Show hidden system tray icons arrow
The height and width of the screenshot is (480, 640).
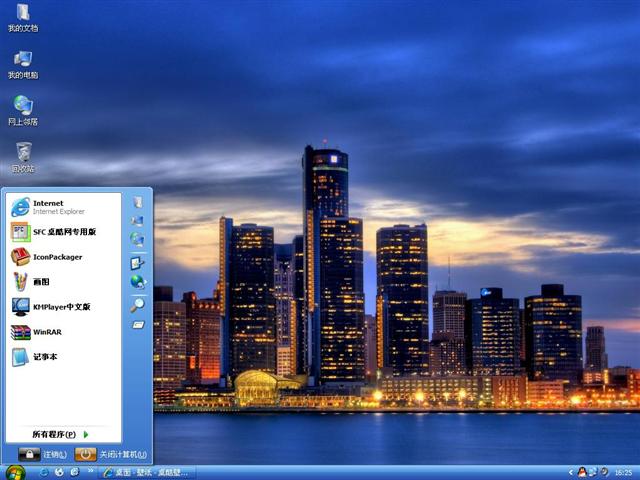(570, 472)
